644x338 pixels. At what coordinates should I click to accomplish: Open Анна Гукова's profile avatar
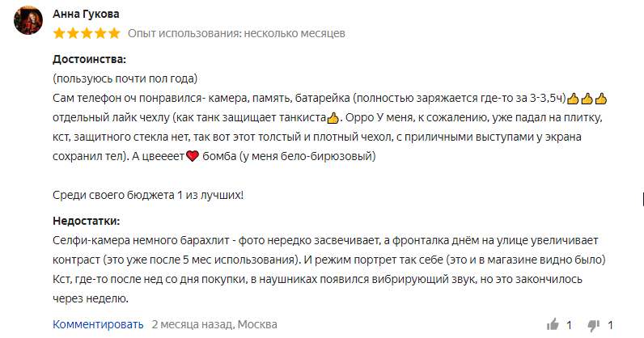pyautogui.click(x=28, y=20)
